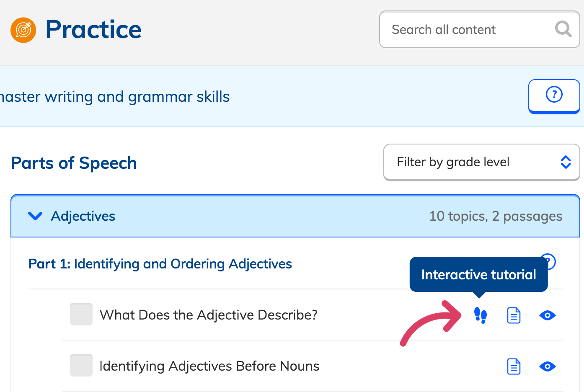
Task: Open help with the question mark button
Action: (x=554, y=95)
